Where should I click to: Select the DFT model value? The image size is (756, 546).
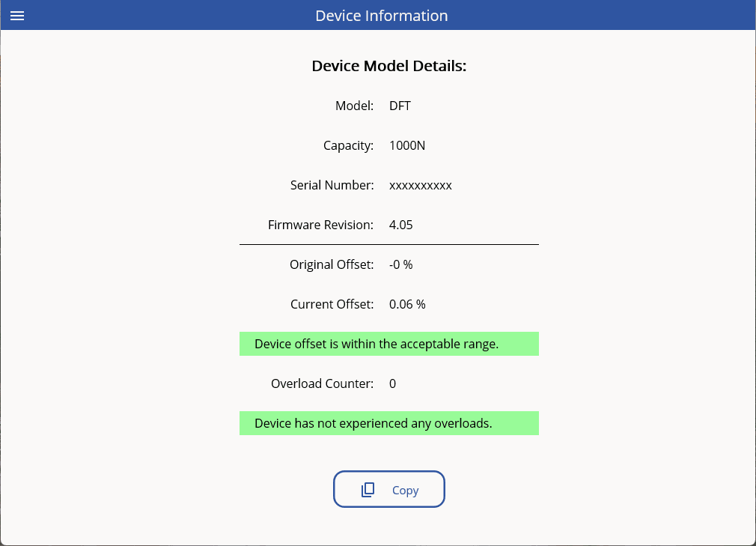[400, 106]
